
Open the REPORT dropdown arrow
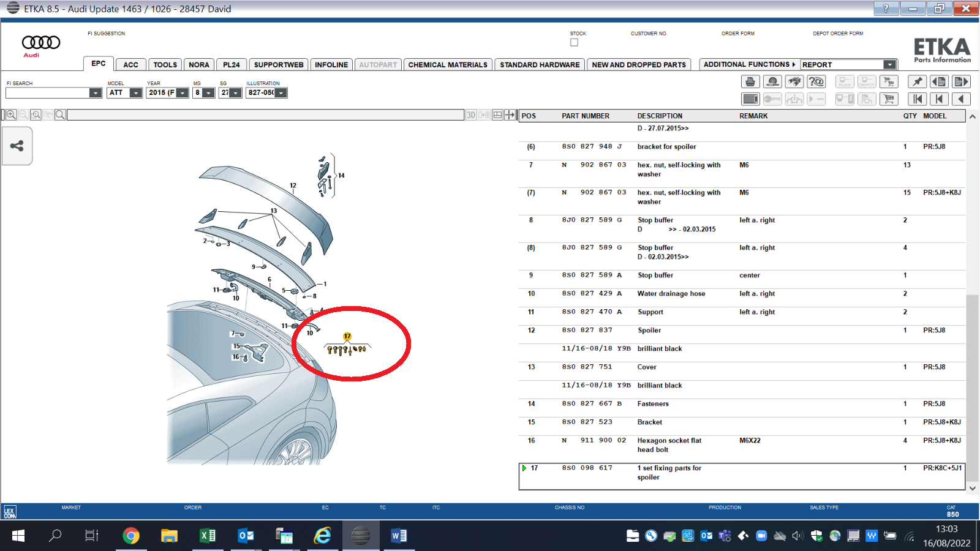[889, 65]
